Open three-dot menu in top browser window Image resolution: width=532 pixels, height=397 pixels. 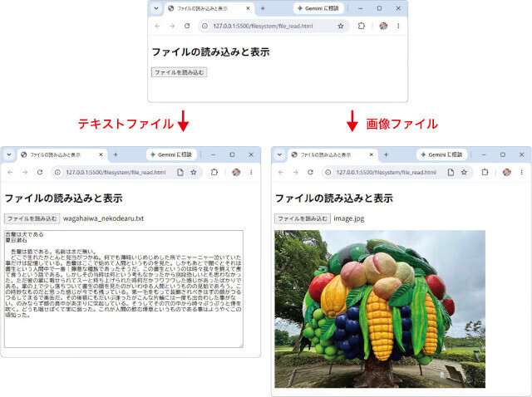398,26
